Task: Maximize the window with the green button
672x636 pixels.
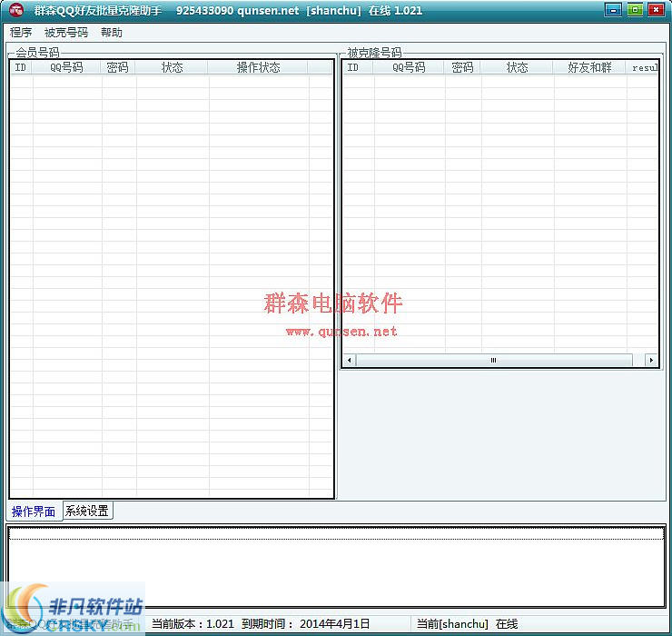Action: pyautogui.click(x=635, y=9)
